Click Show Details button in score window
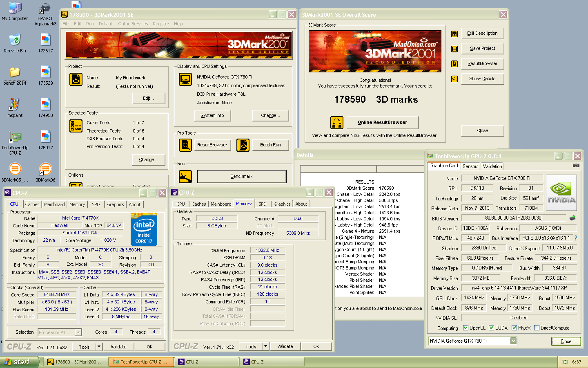Viewport: 588px width, 368px height. pyautogui.click(x=483, y=79)
